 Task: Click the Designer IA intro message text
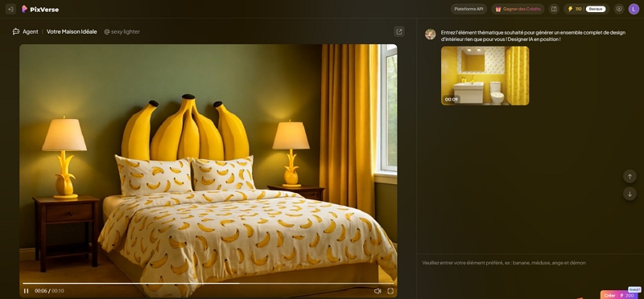coord(533,35)
